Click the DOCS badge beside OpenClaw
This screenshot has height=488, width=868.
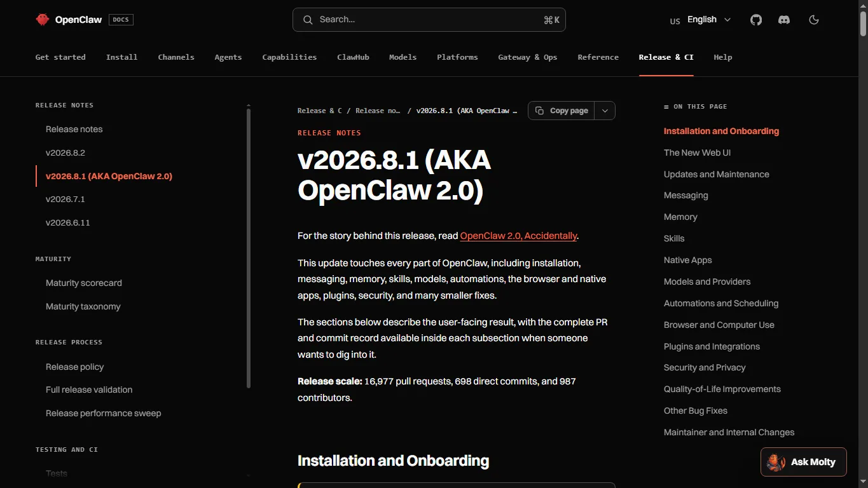[121, 20]
